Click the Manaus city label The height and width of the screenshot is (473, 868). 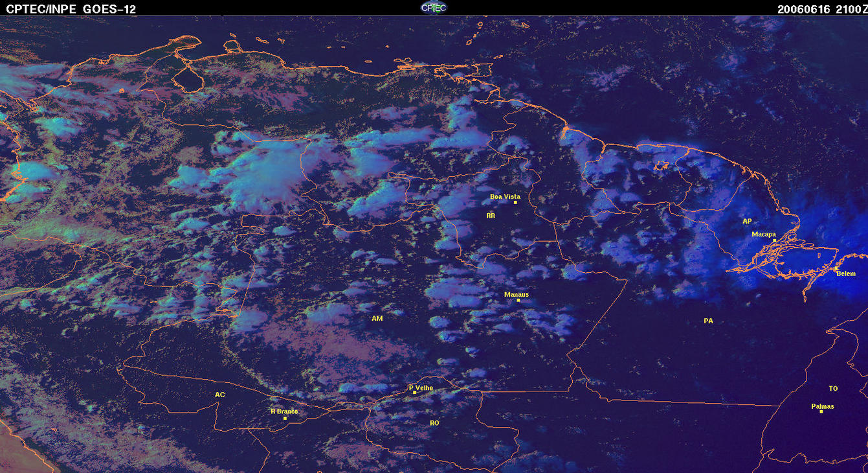click(517, 294)
